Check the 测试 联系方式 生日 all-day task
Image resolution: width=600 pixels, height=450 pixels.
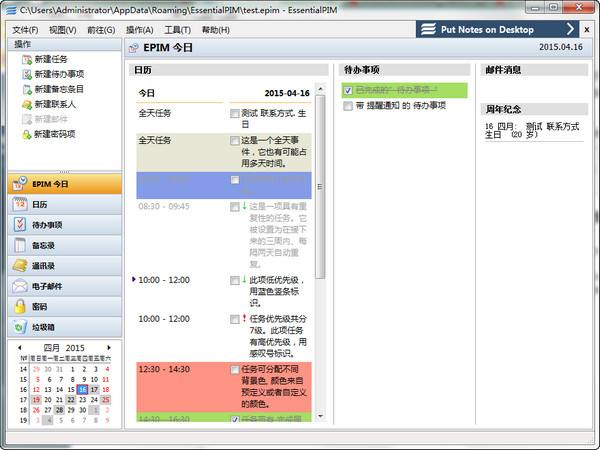(x=235, y=113)
